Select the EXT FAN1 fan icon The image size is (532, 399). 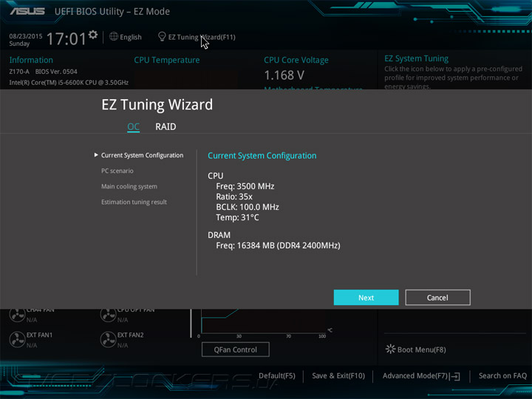[x=17, y=340]
